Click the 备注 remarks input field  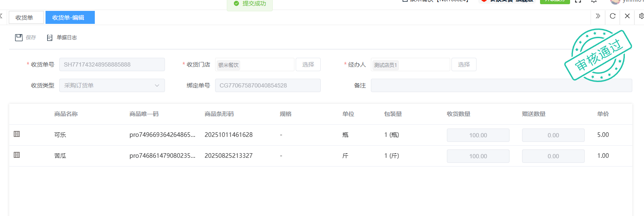pos(501,85)
